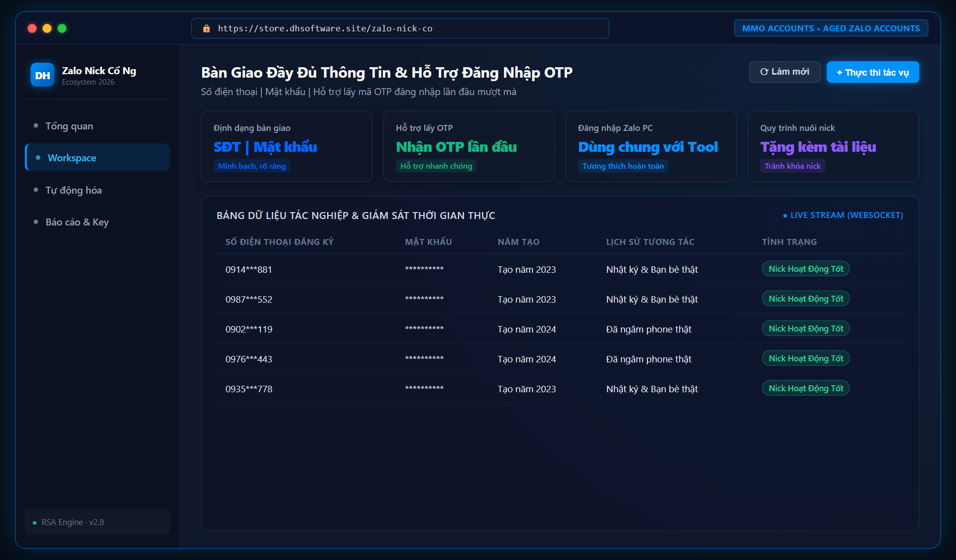Select phone number 0987***552
This screenshot has width=956, height=560.
coord(248,299)
